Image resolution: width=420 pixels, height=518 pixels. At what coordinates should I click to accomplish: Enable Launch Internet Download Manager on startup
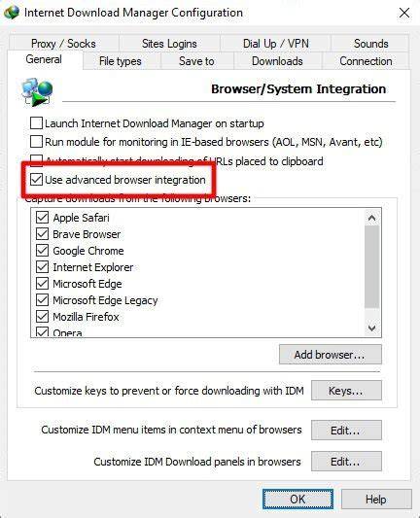[36, 123]
